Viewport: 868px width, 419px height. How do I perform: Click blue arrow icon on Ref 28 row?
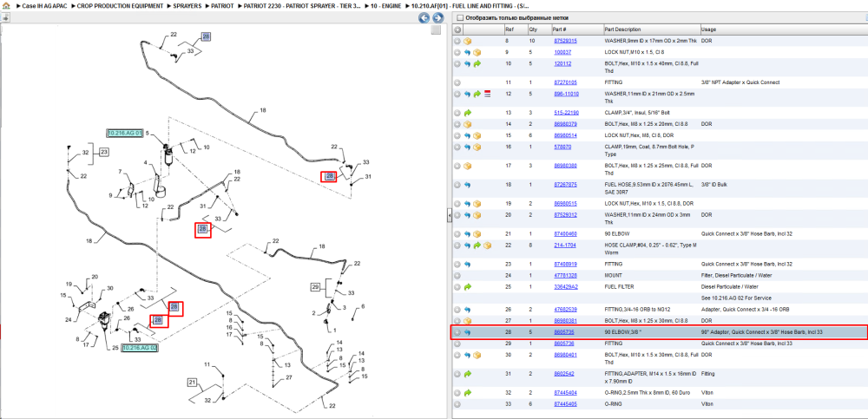click(x=467, y=332)
